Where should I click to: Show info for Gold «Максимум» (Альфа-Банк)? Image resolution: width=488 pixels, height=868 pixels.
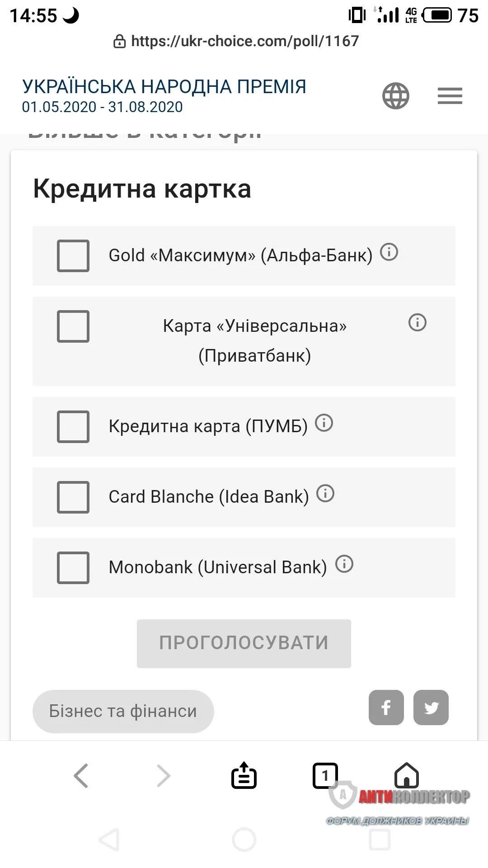point(389,252)
